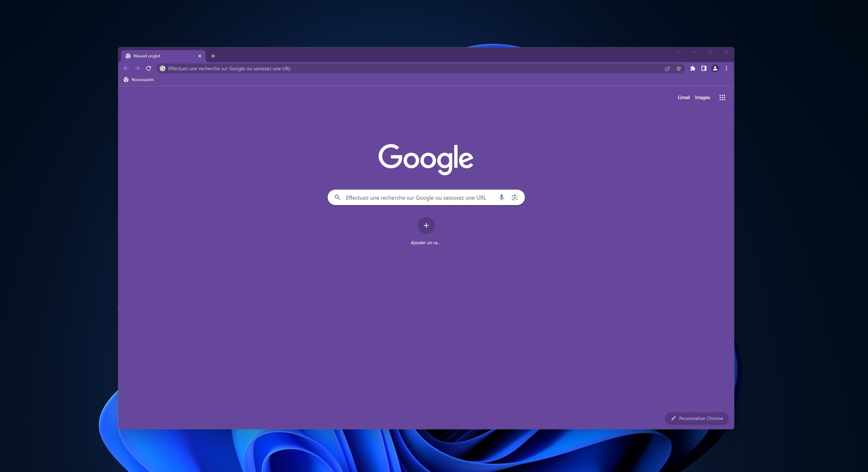
Task: Open the tab search chevron
Action: (677, 52)
